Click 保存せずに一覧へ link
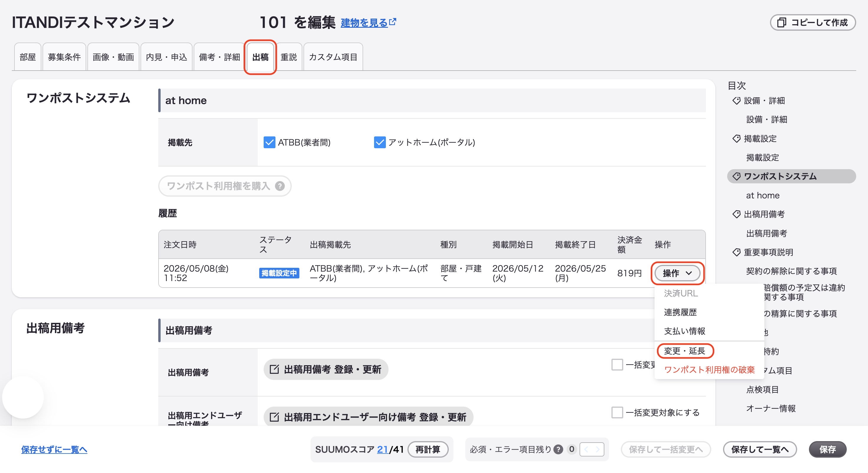The image size is (868, 473). pyautogui.click(x=54, y=449)
